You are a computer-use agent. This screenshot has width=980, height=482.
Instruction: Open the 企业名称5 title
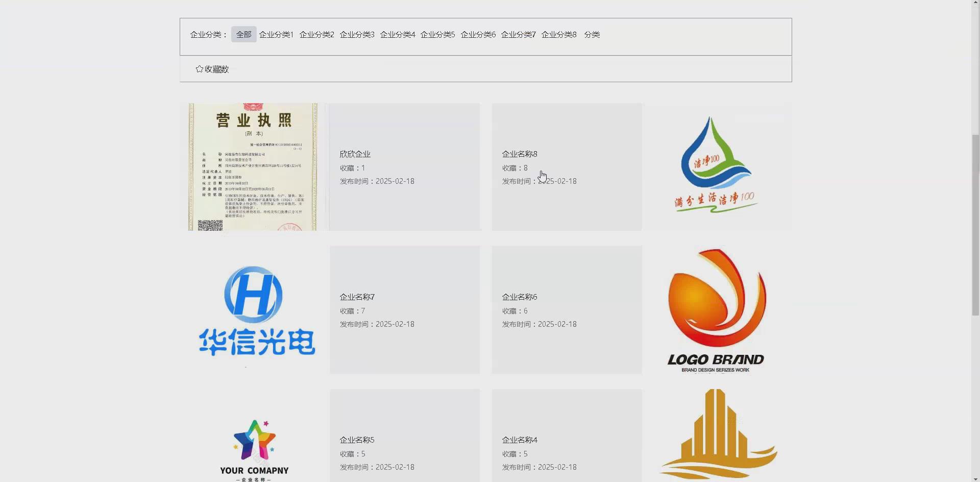click(357, 440)
